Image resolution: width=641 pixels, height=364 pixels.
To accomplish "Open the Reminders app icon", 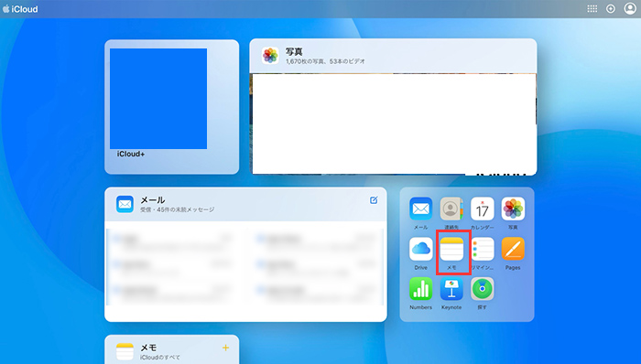I will (482, 249).
